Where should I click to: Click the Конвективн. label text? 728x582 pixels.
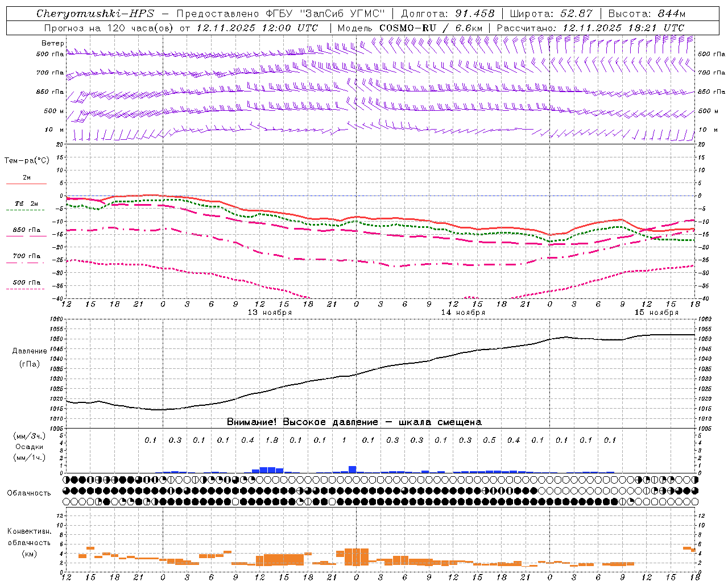[29, 531]
